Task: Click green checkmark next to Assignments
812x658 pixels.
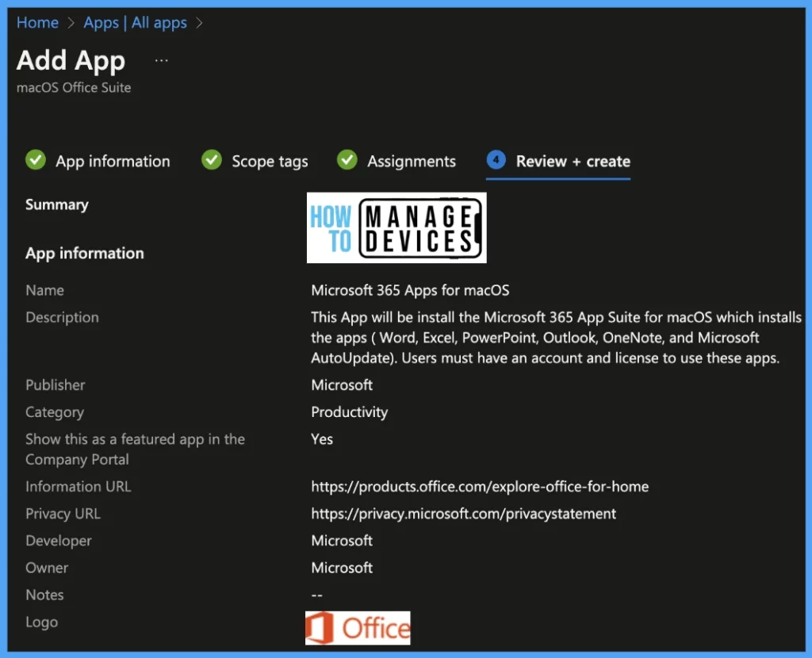Action: [x=347, y=159]
